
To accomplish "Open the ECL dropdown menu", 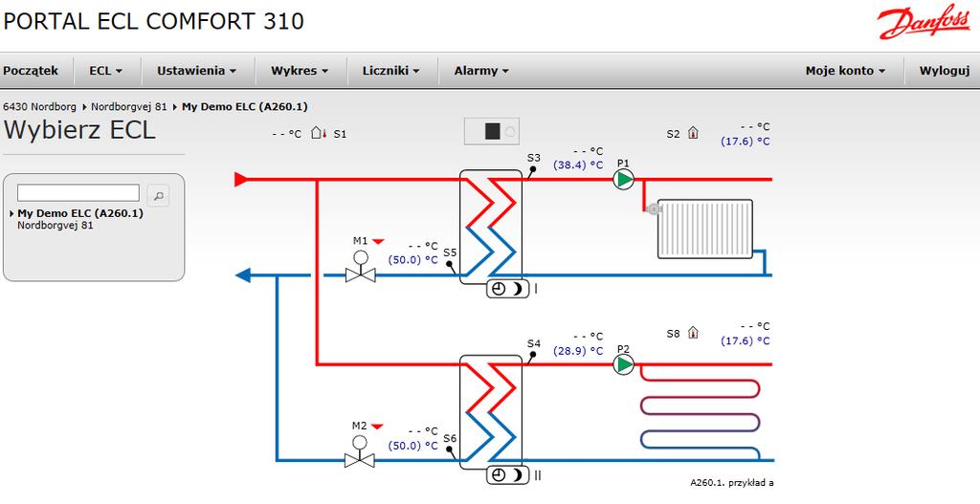I will (105, 71).
